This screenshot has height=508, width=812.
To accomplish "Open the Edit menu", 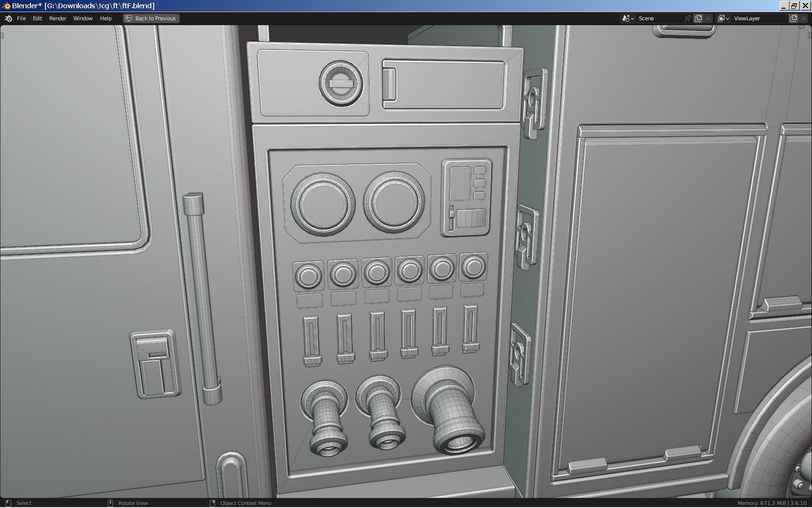I will coord(37,18).
